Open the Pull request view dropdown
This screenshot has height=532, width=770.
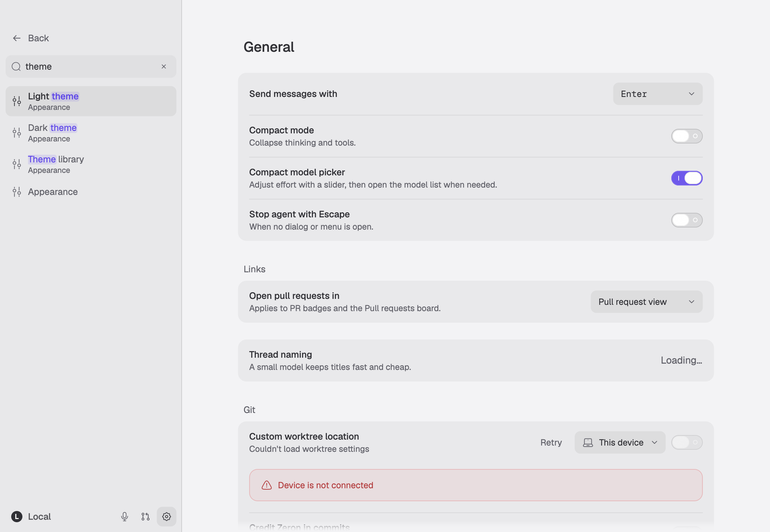(x=646, y=302)
